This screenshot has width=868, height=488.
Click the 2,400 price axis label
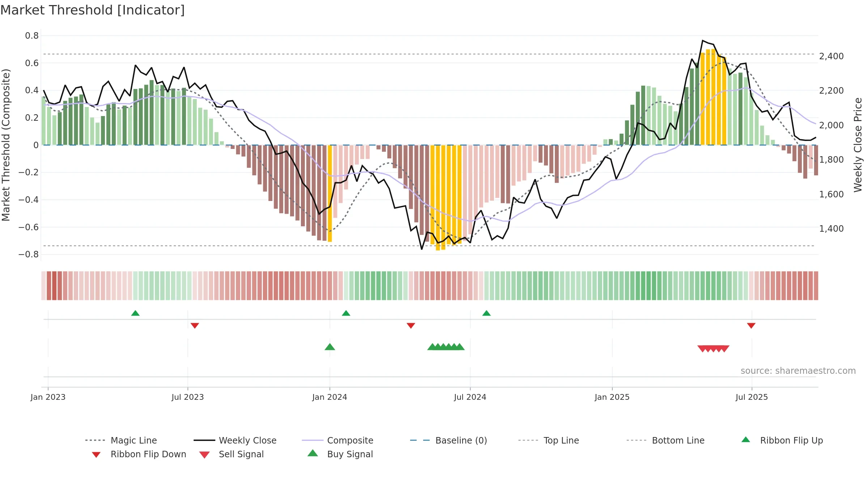point(831,56)
